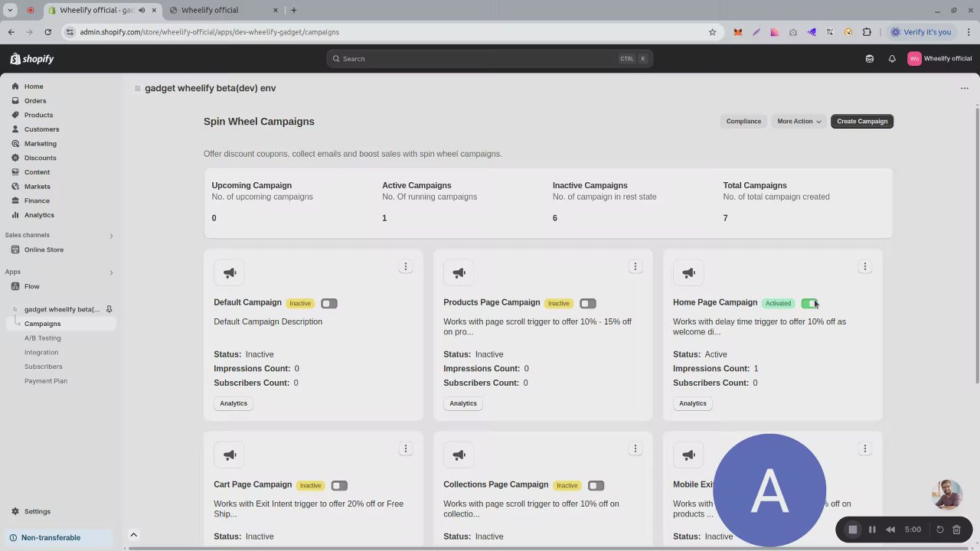Open Chrome's three-dot menu
The image size is (980, 551).
click(969, 32)
